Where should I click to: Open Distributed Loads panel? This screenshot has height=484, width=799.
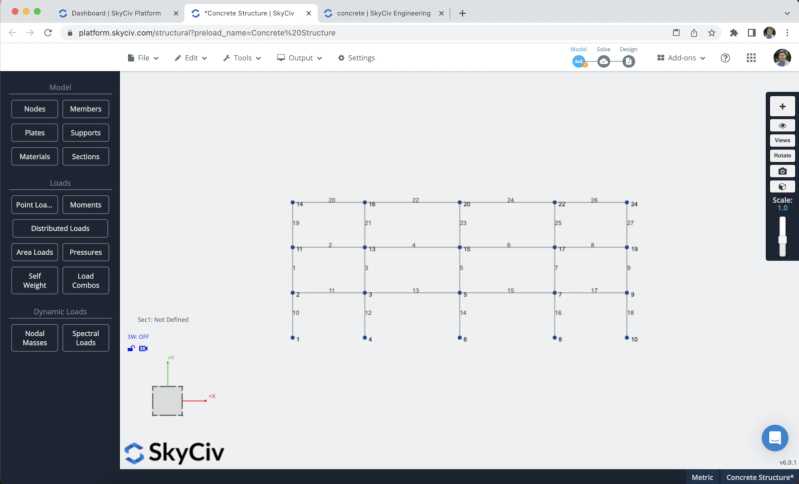click(60, 229)
